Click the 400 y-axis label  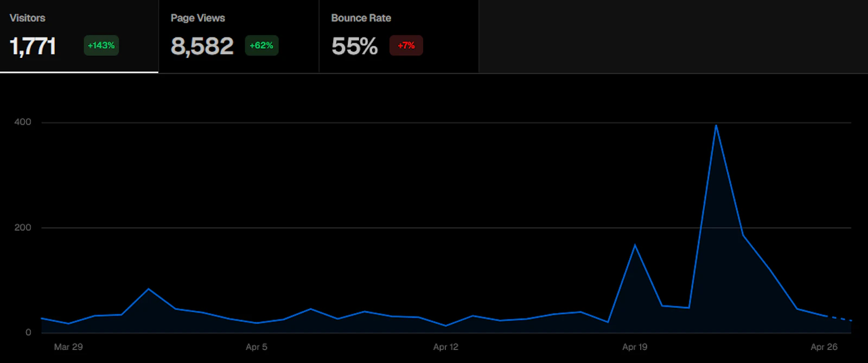(x=23, y=122)
